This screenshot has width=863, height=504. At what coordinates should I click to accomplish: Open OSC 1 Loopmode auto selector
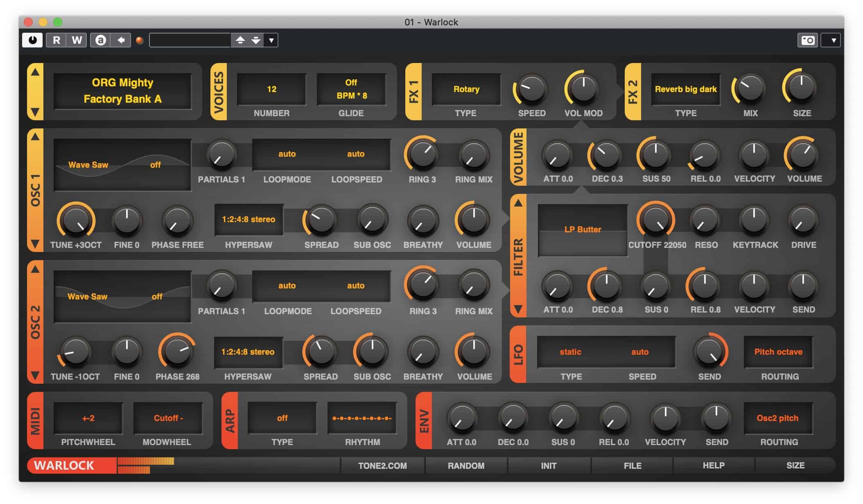coord(287,154)
